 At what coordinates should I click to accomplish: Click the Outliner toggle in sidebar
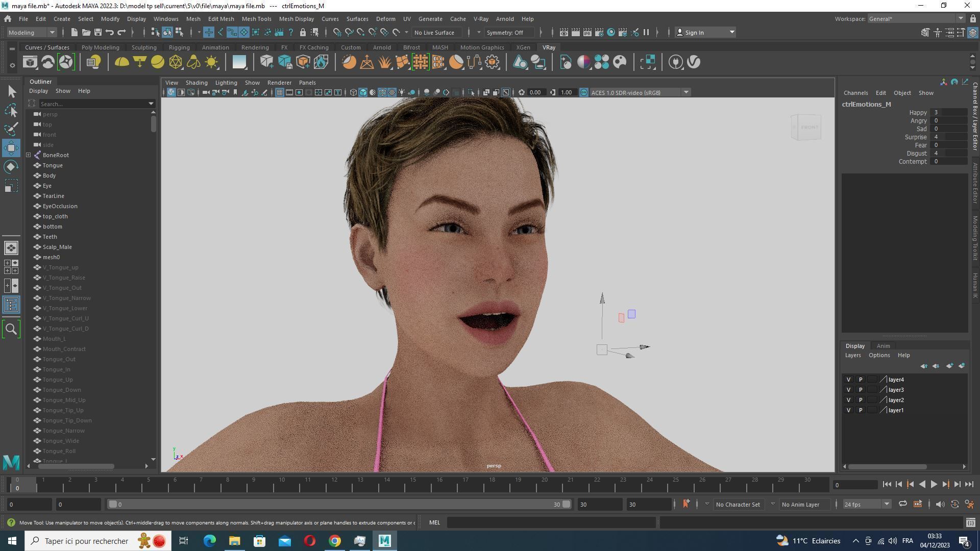[x=11, y=305]
